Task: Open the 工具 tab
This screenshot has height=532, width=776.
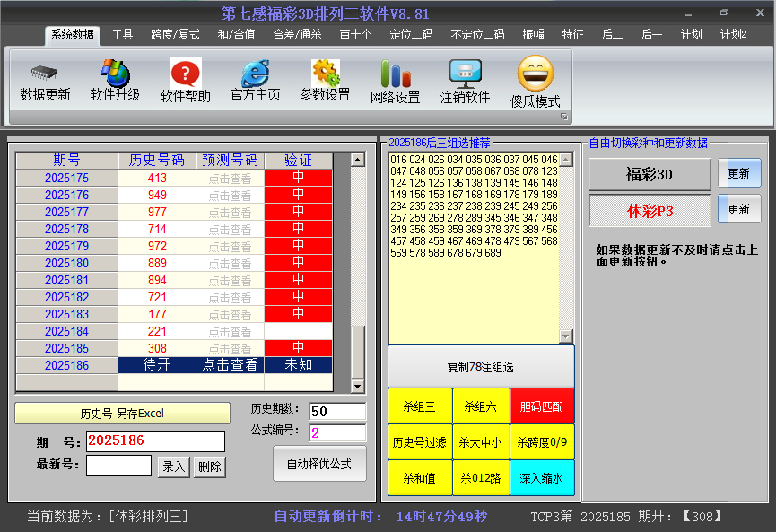Action: coord(122,35)
